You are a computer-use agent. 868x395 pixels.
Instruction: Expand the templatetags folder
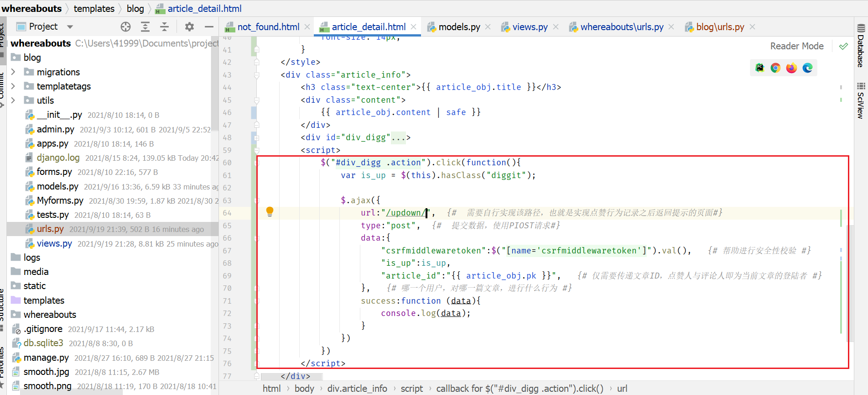click(13, 86)
